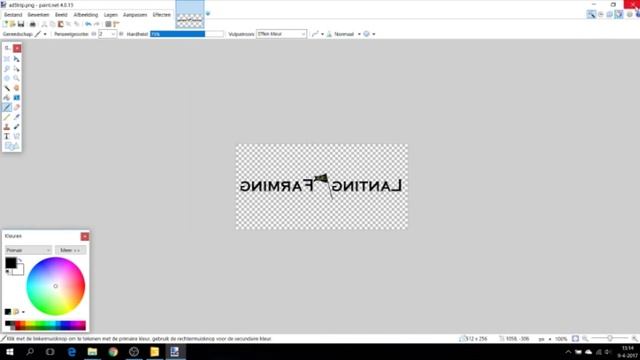
Task: Open the Effecten menu
Action: pyautogui.click(x=162, y=15)
